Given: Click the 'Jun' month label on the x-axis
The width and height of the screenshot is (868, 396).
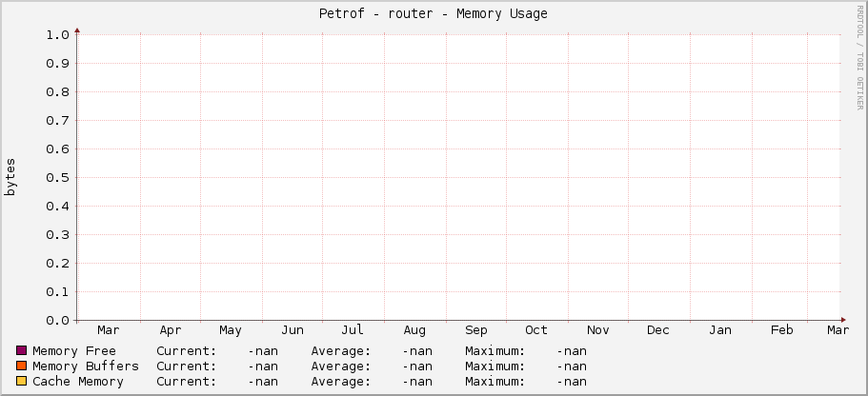Looking at the screenshot, I should click(293, 330).
